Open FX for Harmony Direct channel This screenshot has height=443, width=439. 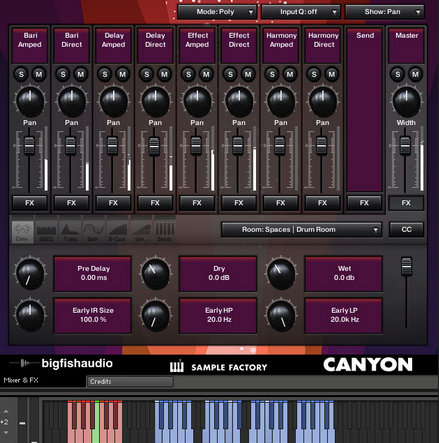click(322, 203)
